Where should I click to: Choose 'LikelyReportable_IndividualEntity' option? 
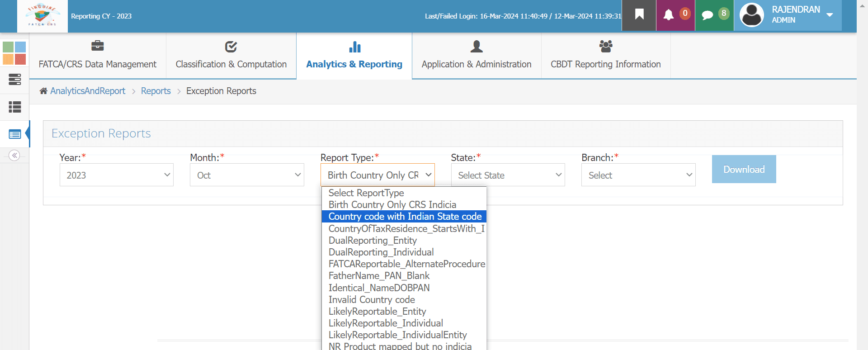[x=404, y=335]
